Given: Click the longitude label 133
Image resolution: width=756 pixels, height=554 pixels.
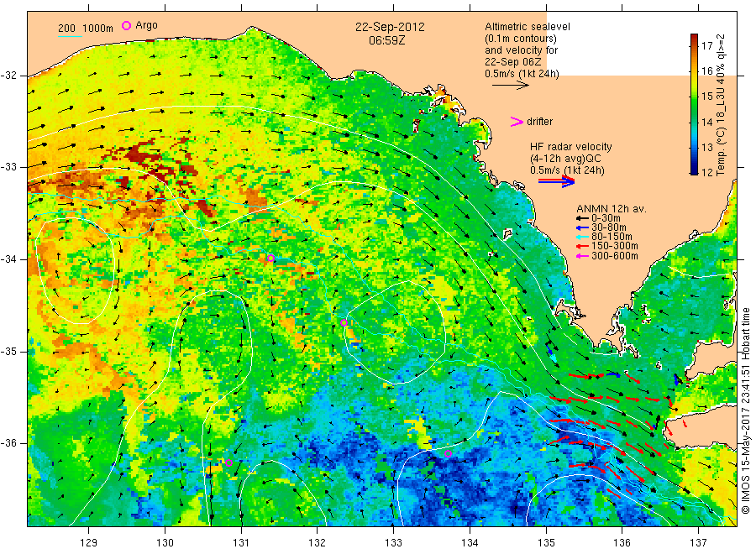Looking at the screenshot, I should 393,543.
